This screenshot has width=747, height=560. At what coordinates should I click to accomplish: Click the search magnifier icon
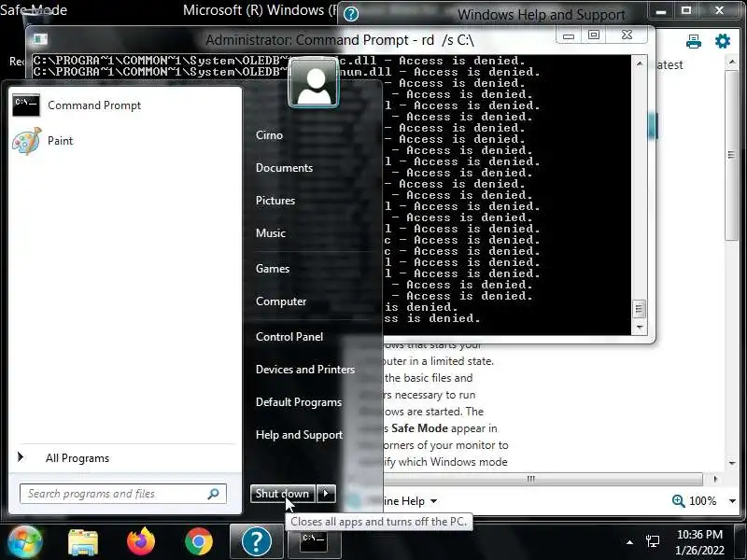click(x=214, y=494)
